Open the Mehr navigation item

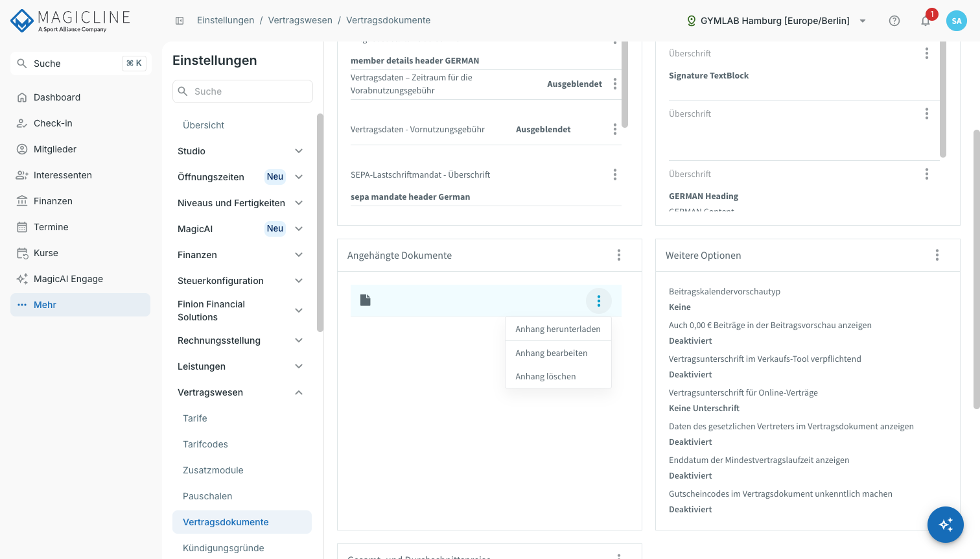click(80, 305)
